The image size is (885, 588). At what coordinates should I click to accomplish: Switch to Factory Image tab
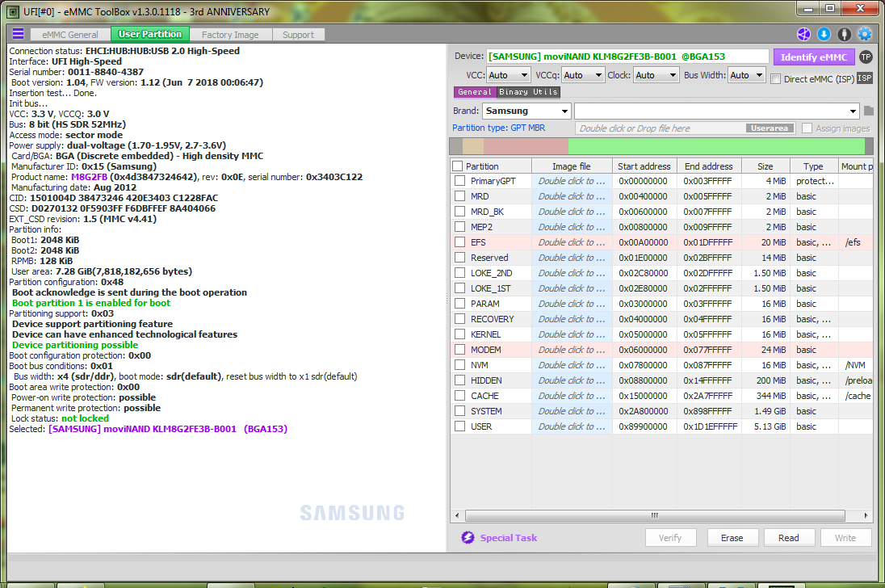[x=230, y=35]
